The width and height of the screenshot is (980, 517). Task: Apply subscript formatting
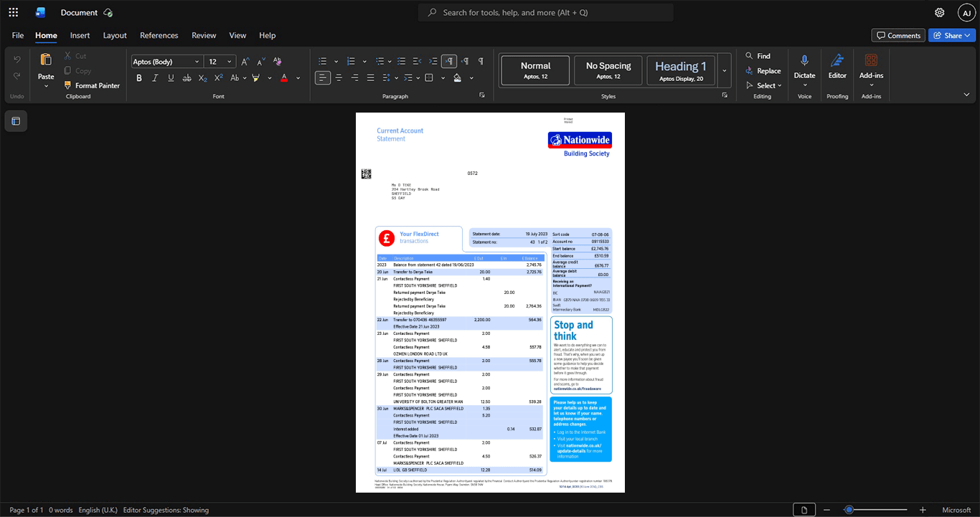202,77
